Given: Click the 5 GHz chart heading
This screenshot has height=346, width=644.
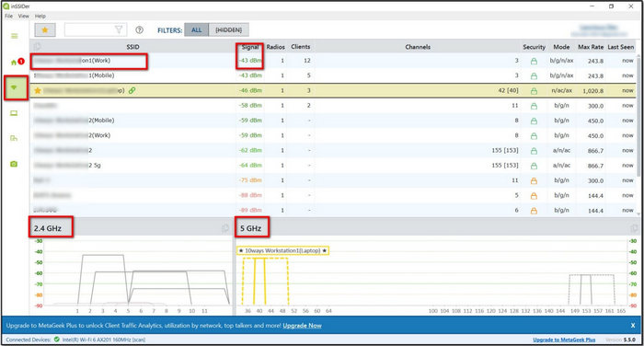Looking at the screenshot, I should tap(250, 228).
